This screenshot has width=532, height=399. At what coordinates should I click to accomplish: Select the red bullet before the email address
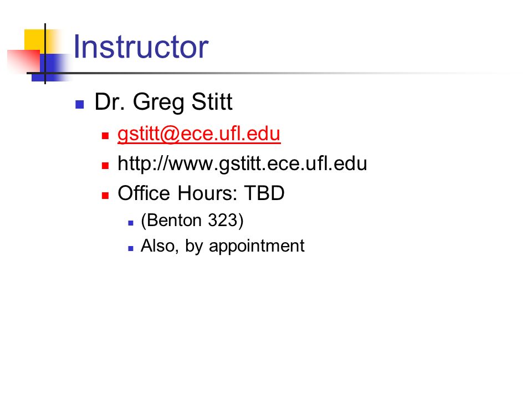coord(105,136)
